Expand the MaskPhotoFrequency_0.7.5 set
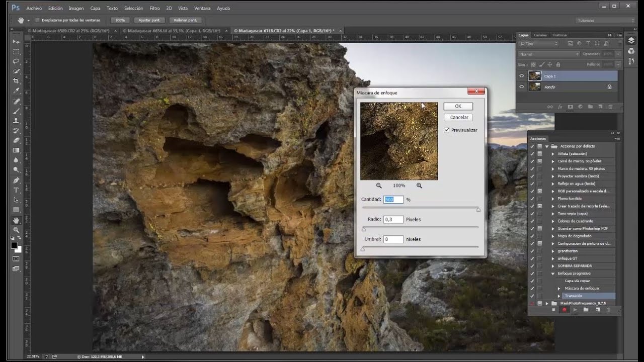The image size is (644, 362). coord(547,304)
